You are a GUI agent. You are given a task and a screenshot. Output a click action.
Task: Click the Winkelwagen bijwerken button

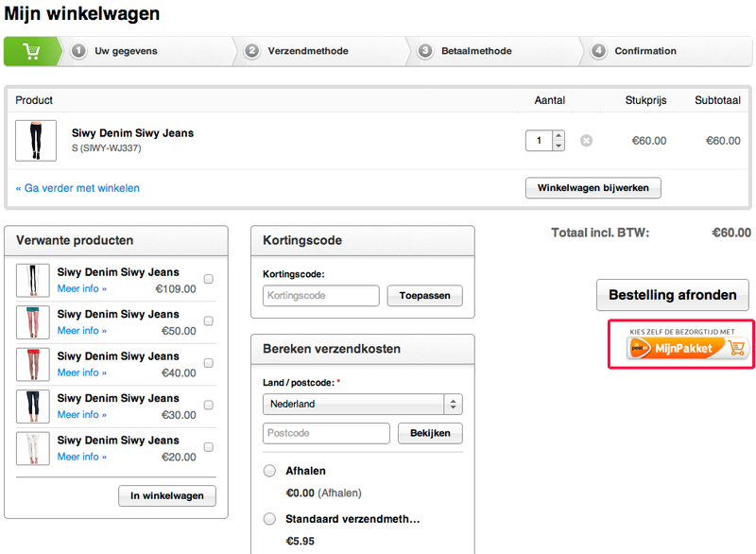(593, 188)
